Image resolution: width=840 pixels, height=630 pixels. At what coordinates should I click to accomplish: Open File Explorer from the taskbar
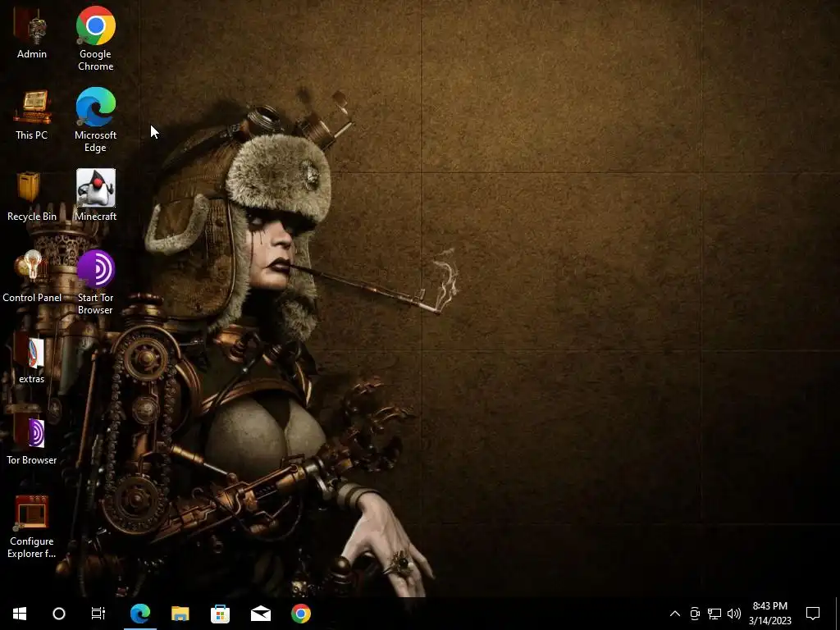[x=180, y=614]
